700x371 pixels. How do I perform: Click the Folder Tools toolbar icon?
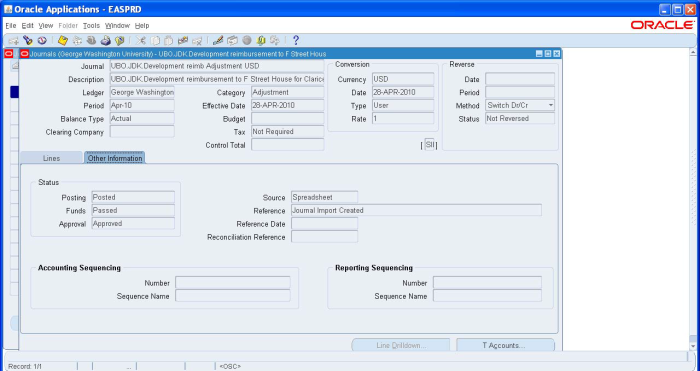(x=275, y=41)
